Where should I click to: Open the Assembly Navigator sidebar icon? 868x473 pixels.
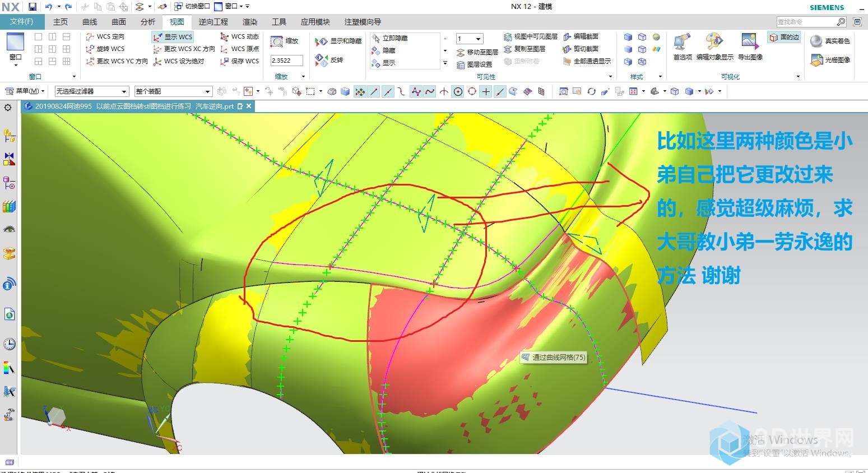(x=9, y=136)
